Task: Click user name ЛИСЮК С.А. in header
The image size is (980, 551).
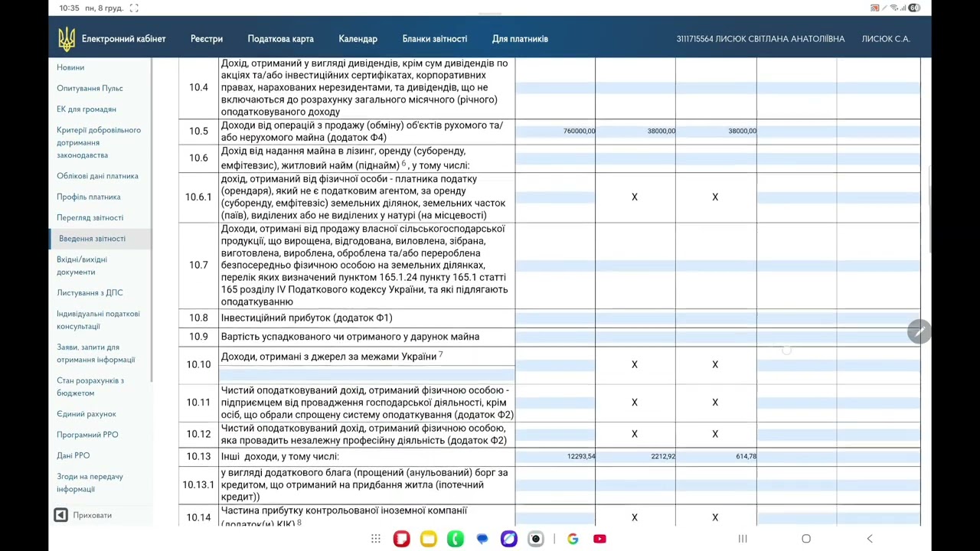Action: pyautogui.click(x=886, y=39)
